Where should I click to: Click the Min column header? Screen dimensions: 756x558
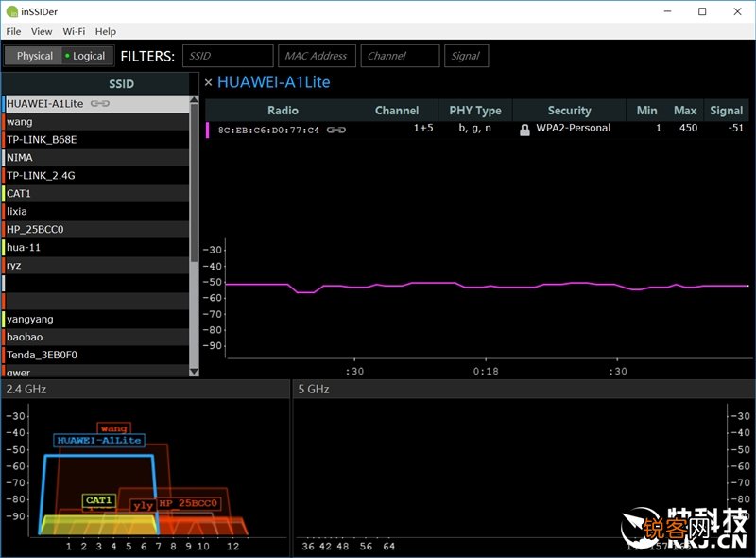(646, 111)
